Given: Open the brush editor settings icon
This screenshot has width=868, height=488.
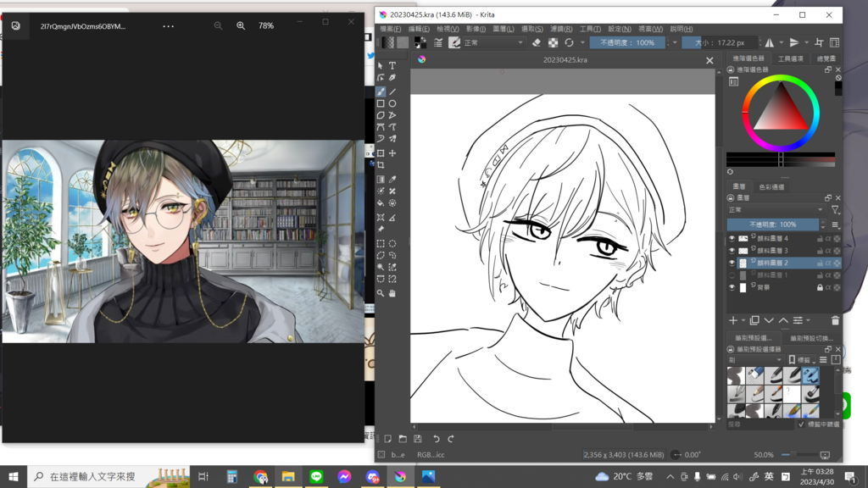Looking at the screenshot, I should (438, 42).
